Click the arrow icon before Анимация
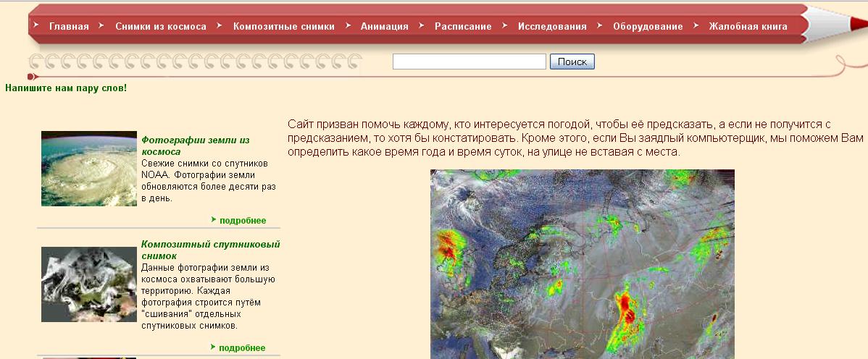This screenshot has height=359, width=868. (349, 25)
